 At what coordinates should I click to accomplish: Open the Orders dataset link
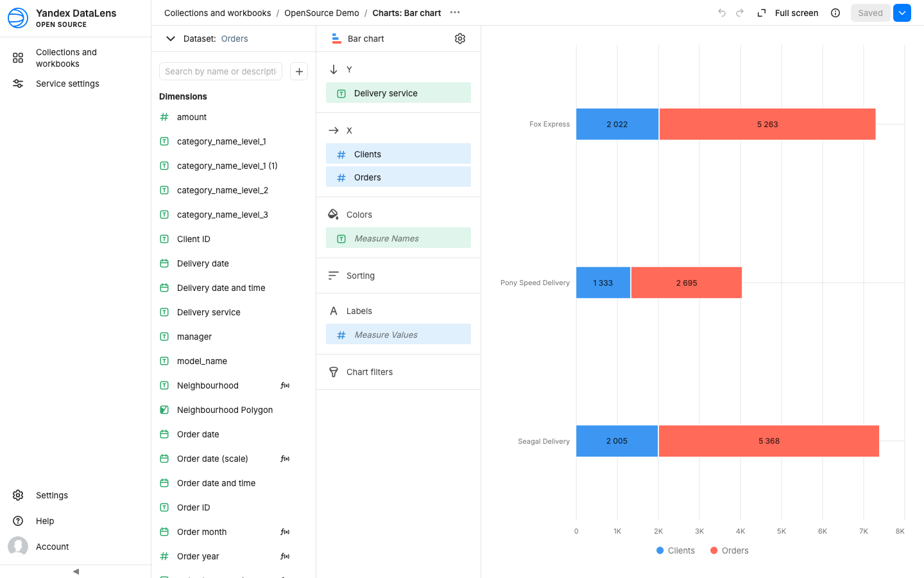pyautogui.click(x=234, y=39)
